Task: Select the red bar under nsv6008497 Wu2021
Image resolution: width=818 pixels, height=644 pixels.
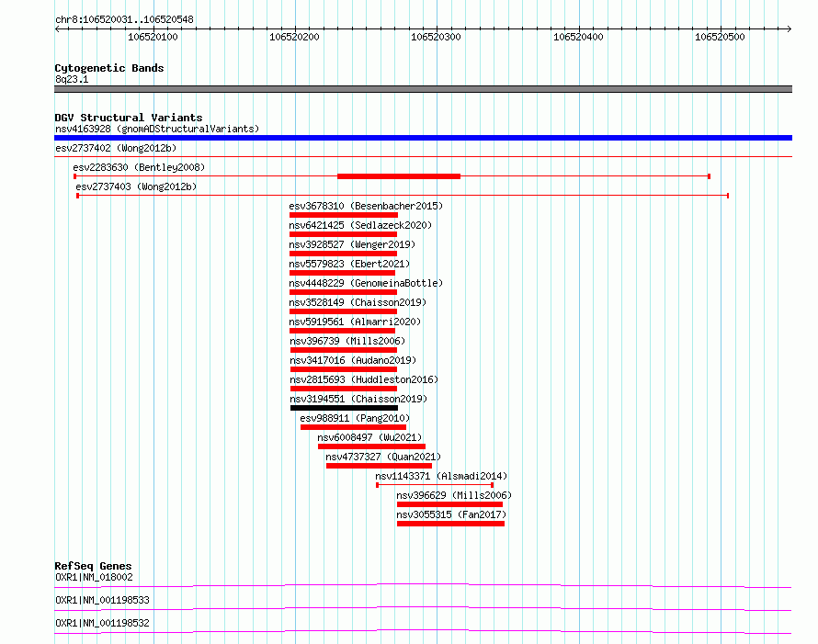Action: tap(371, 446)
